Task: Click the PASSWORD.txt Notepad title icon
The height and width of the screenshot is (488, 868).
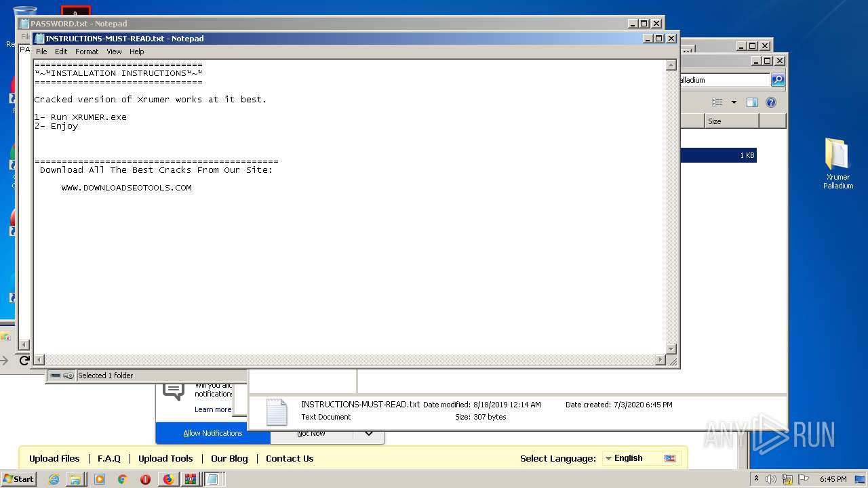Action: 24,24
